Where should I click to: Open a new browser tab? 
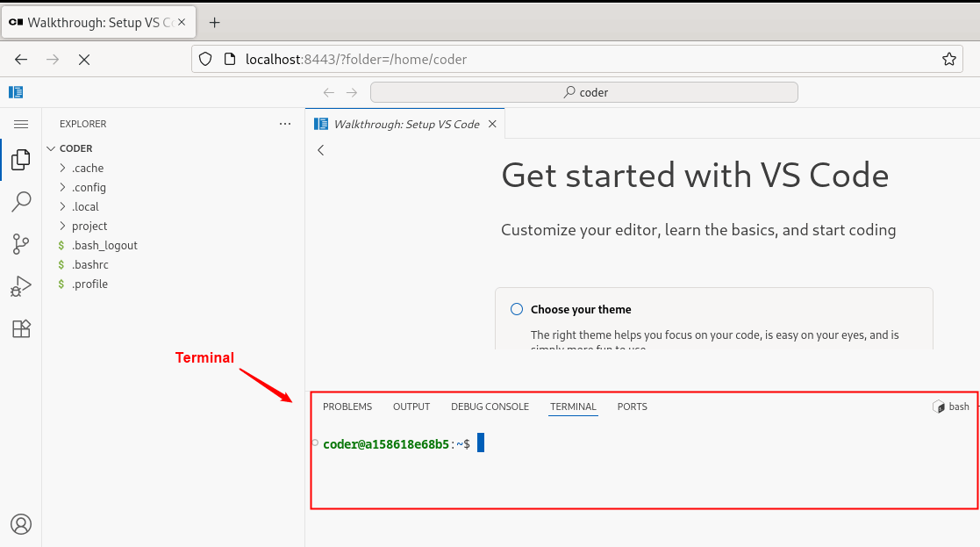coord(214,23)
